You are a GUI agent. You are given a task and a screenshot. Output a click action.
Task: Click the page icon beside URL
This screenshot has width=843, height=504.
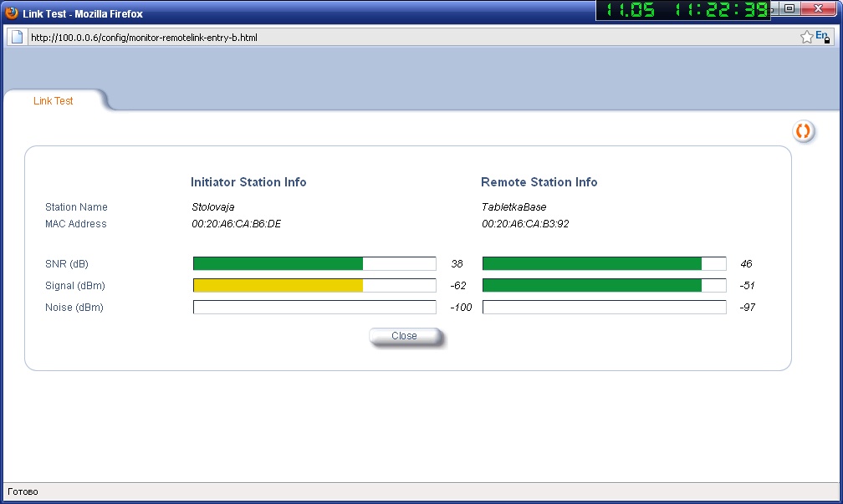coord(18,37)
